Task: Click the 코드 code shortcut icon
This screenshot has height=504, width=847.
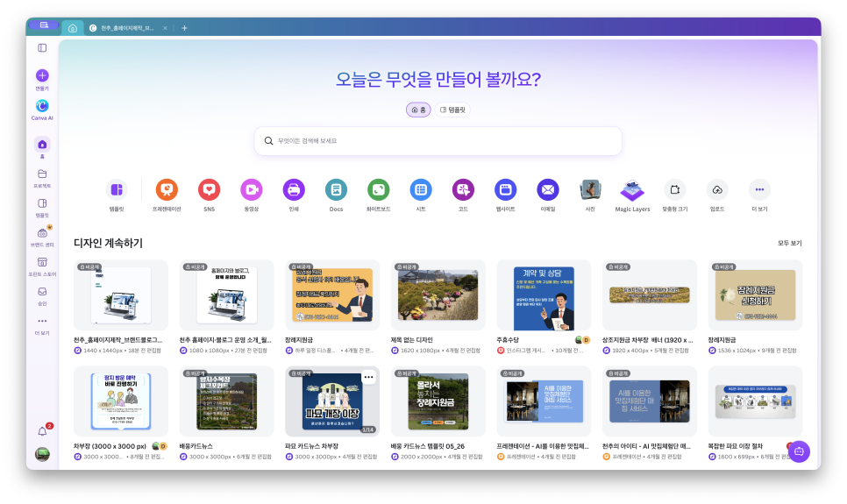Action: tap(463, 189)
